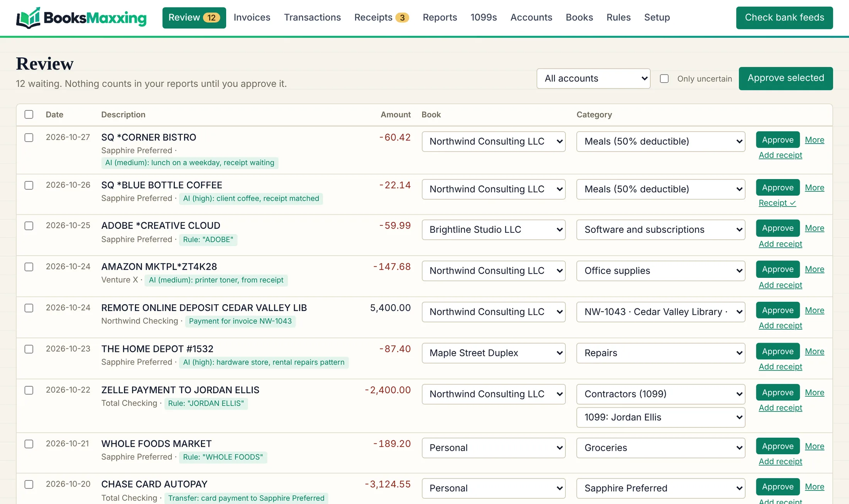Viewport: 849px width, 504px height.
Task: Toggle the select-all checkbox in table header
Action: pyautogui.click(x=29, y=115)
